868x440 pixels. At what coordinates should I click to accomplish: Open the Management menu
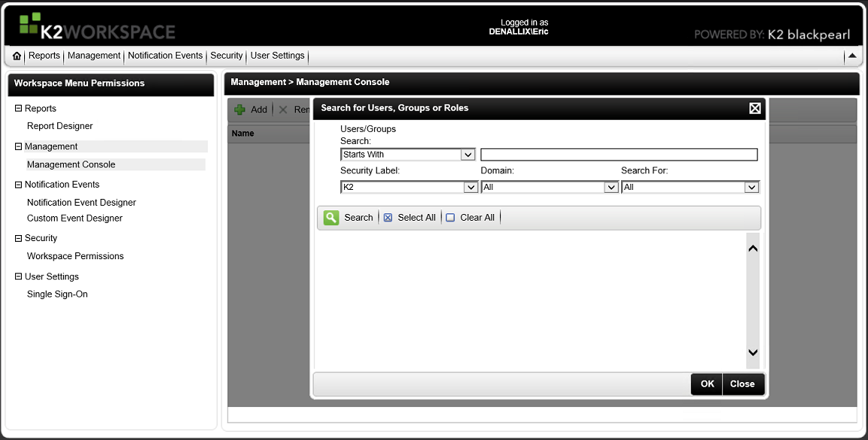pos(93,55)
